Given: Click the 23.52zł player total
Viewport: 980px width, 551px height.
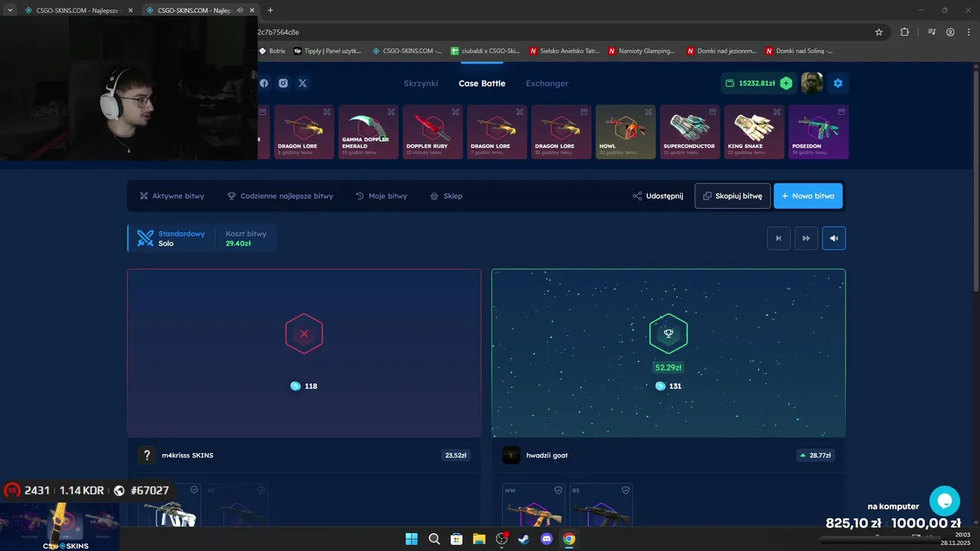Looking at the screenshot, I should 456,455.
